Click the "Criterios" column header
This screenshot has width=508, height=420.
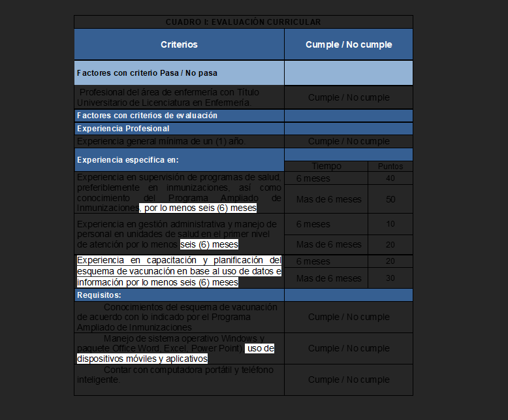(179, 44)
